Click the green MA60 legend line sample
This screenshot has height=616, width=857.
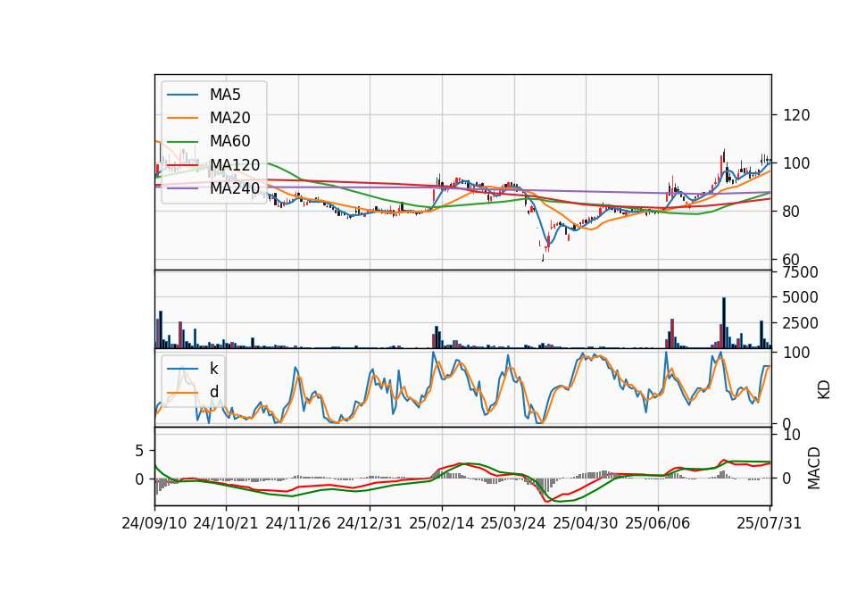coord(182,142)
